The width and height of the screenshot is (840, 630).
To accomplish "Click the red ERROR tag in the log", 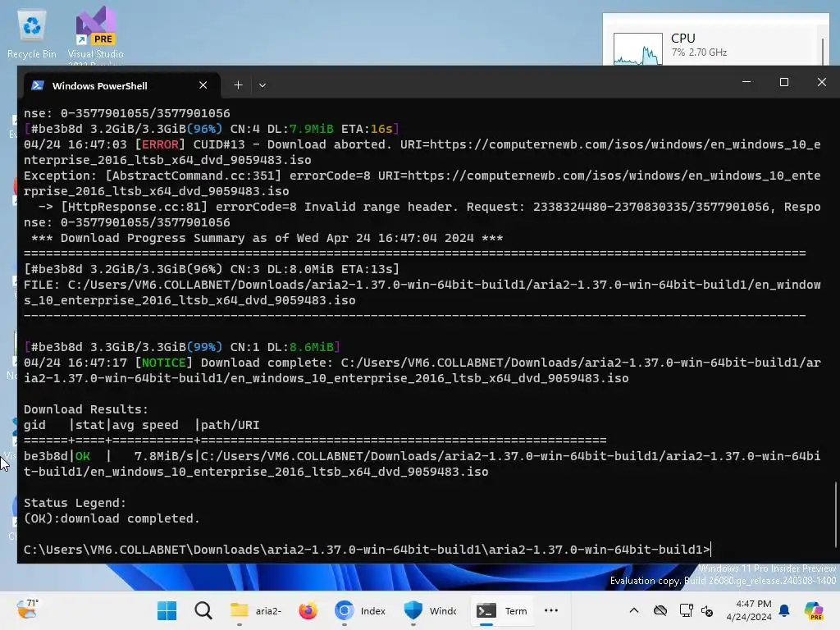I will click(160, 144).
